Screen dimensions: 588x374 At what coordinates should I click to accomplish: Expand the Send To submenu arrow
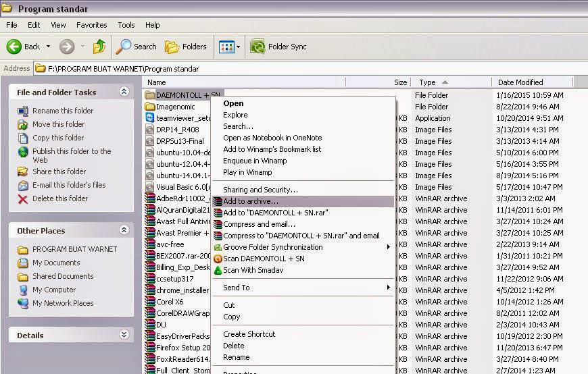[x=389, y=288]
